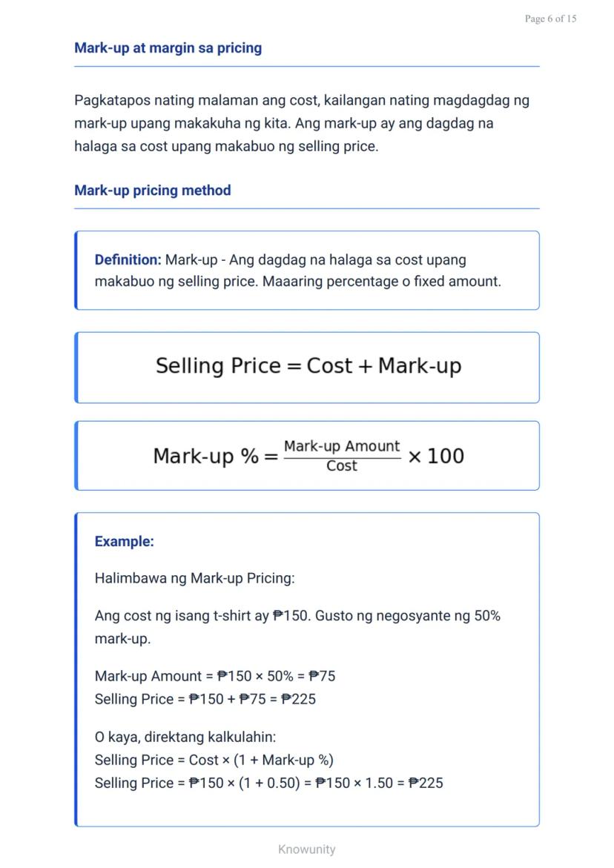Screen dimensions: 614x868
Task: Click the bold "Definition:" label
Action: [x=128, y=260]
